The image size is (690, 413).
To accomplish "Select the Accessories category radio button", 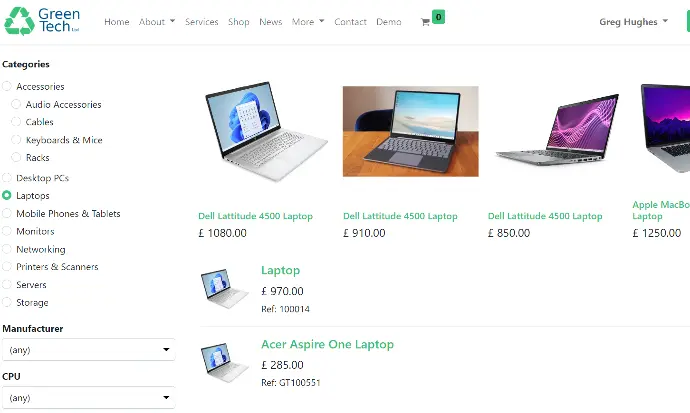I will tap(7, 86).
